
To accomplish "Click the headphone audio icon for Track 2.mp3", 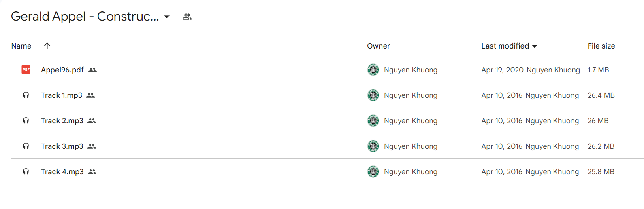I will click(x=26, y=120).
